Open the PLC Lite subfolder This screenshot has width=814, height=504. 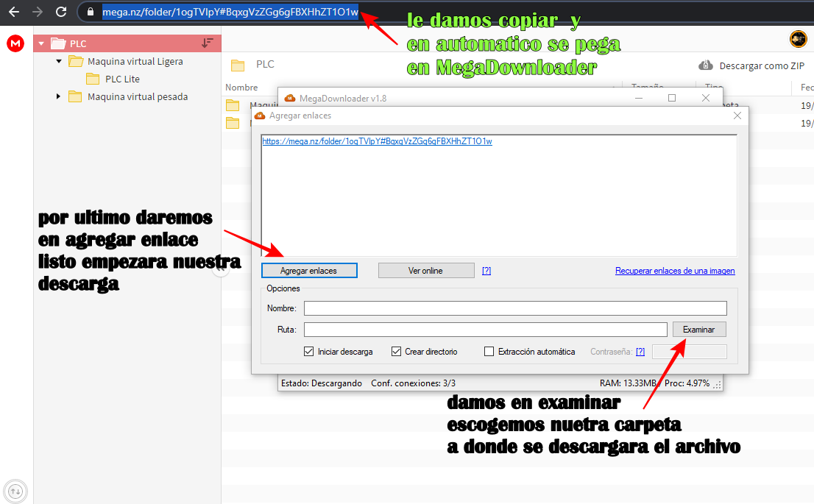[122, 79]
